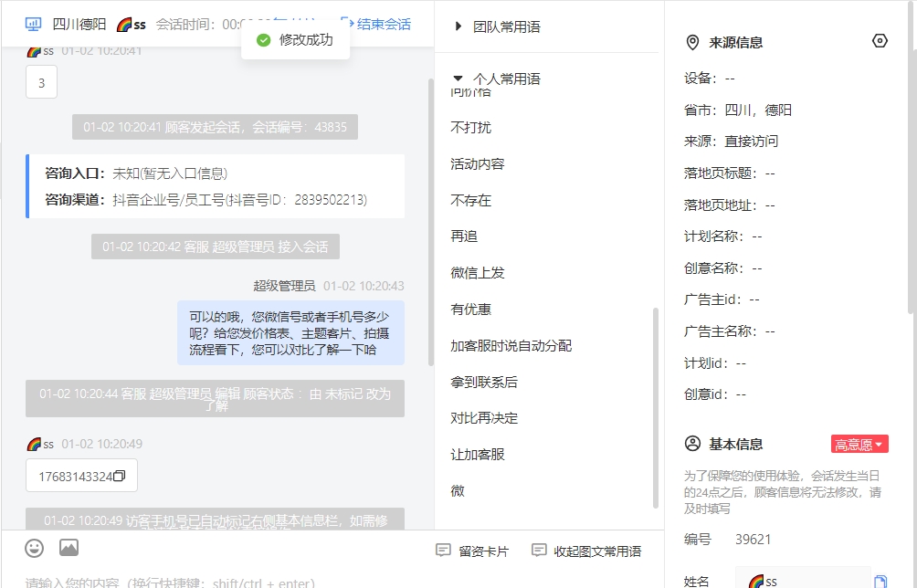Click the message bubble containing 3

click(41, 82)
